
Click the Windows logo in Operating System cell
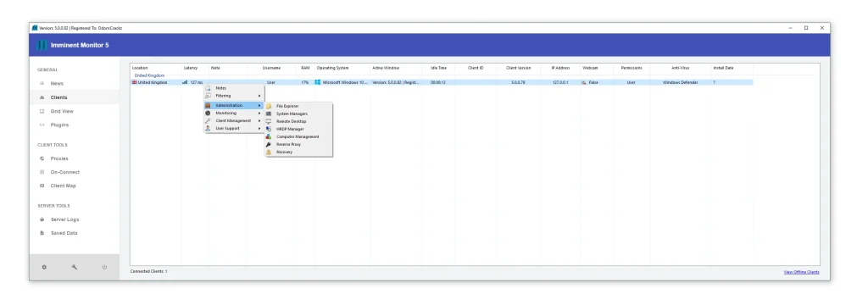pos(318,82)
